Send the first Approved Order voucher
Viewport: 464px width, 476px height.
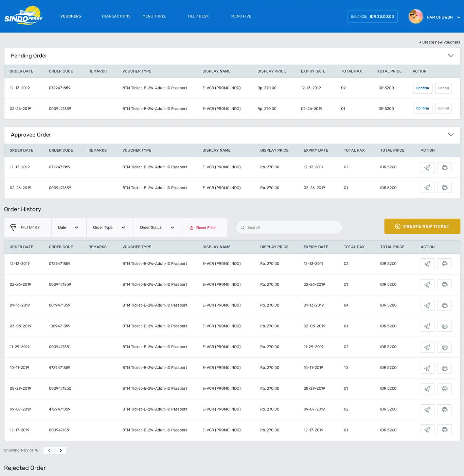click(427, 167)
